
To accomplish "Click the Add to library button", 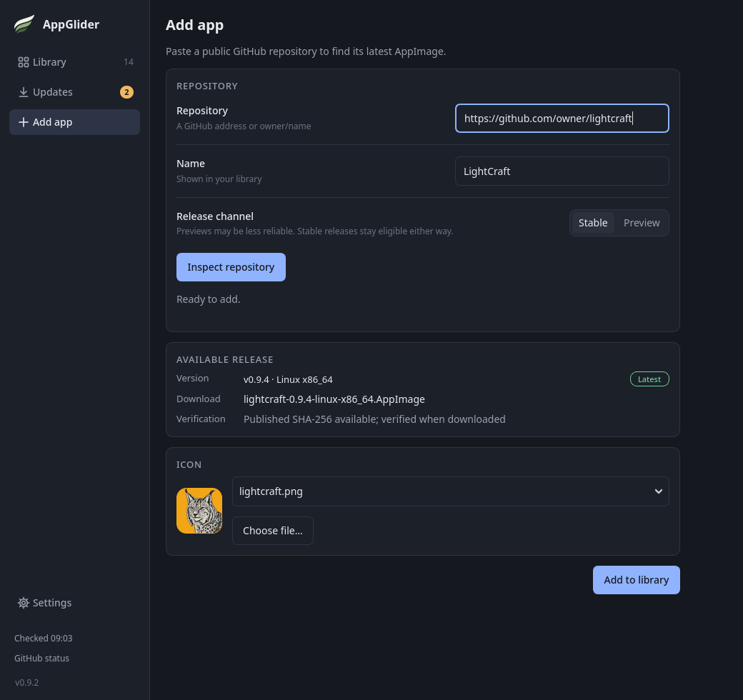I will [636, 580].
